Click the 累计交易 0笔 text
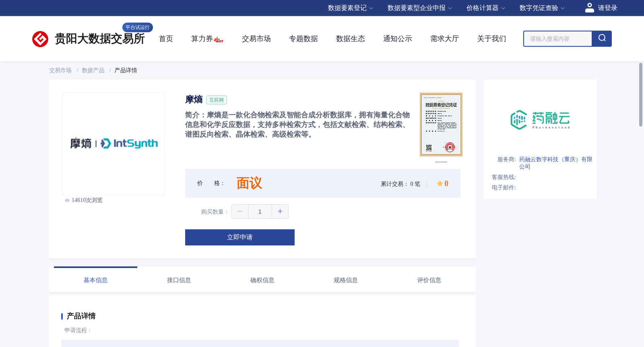 [400, 184]
